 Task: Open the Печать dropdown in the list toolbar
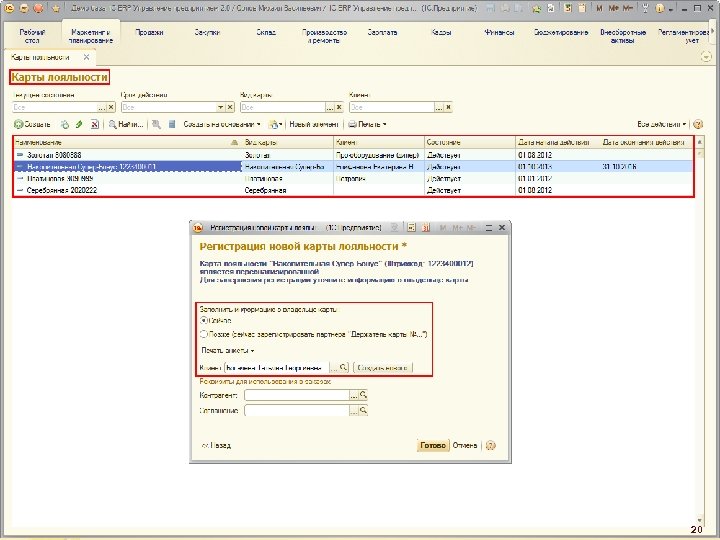point(367,124)
